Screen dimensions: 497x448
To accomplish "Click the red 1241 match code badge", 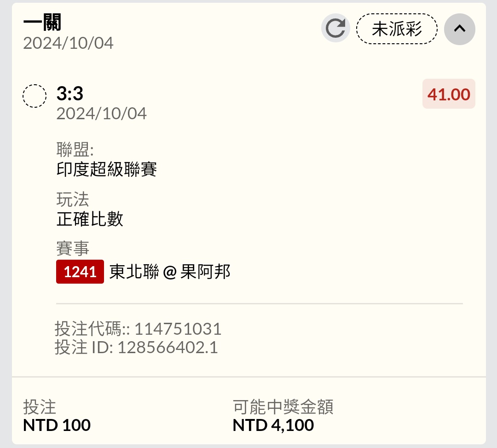I will pos(80,272).
